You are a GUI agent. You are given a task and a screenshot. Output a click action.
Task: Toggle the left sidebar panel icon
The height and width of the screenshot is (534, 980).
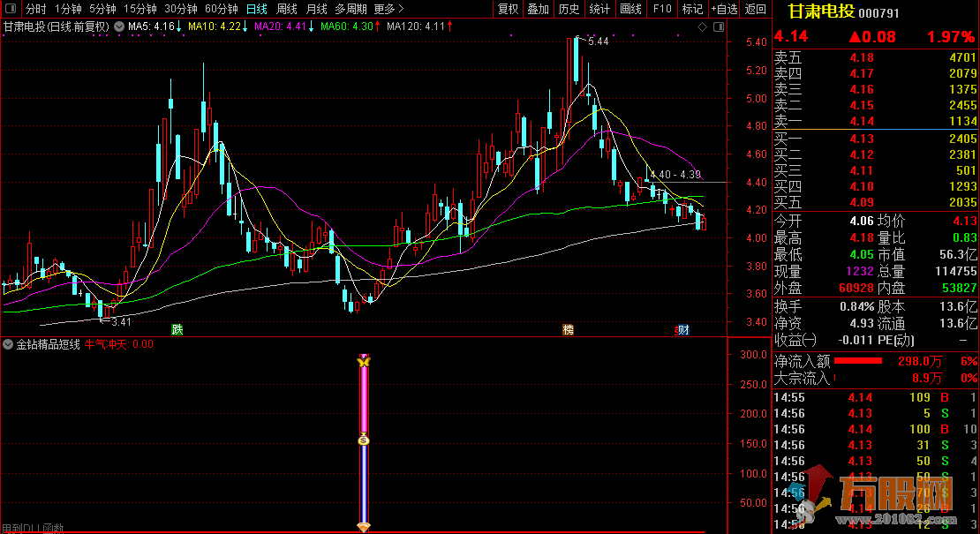(10, 9)
